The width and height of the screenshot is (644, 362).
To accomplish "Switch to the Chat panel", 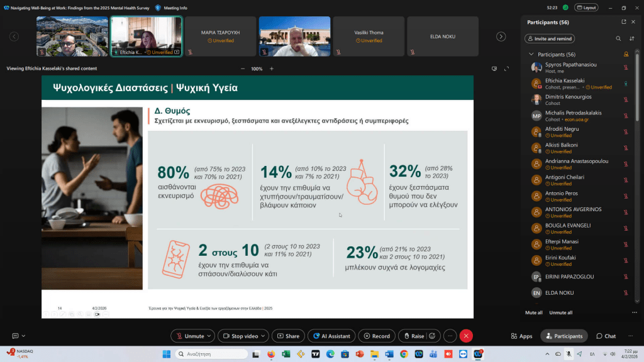I will (x=606, y=336).
